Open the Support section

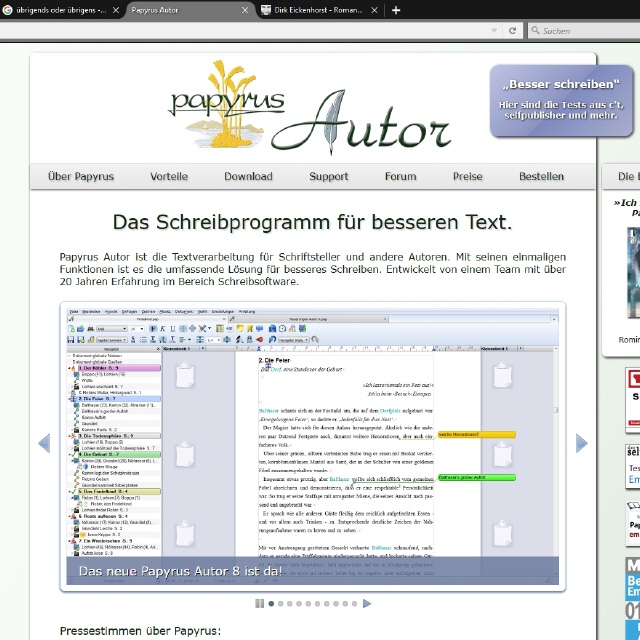pyautogui.click(x=329, y=176)
